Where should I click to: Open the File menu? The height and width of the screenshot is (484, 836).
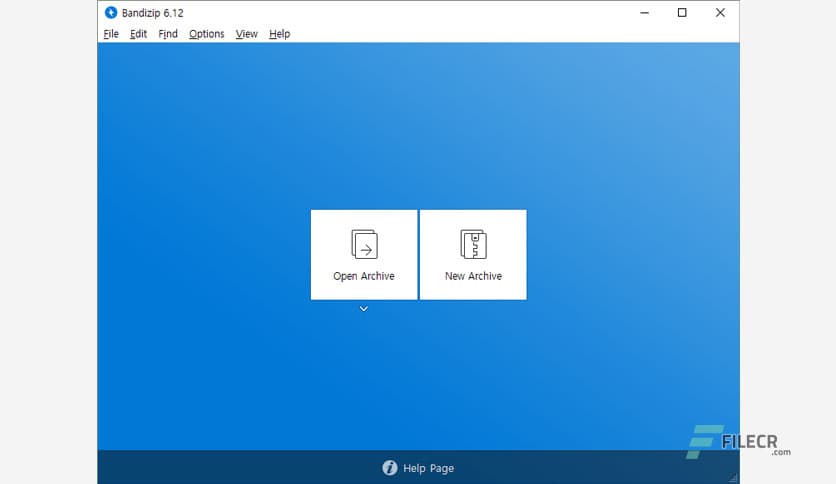click(111, 34)
